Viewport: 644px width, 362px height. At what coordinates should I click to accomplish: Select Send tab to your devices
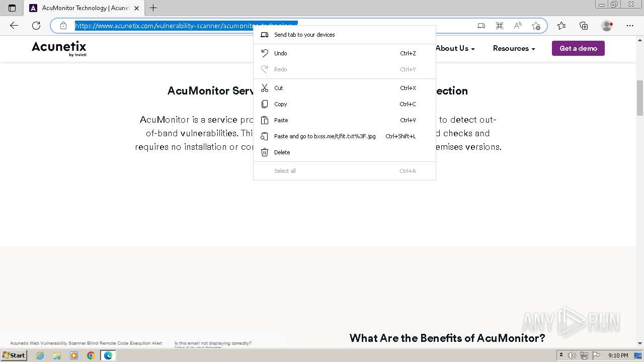point(344,35)
